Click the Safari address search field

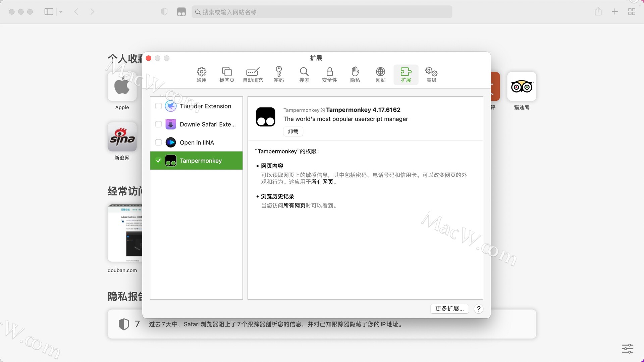click(322, 12)
